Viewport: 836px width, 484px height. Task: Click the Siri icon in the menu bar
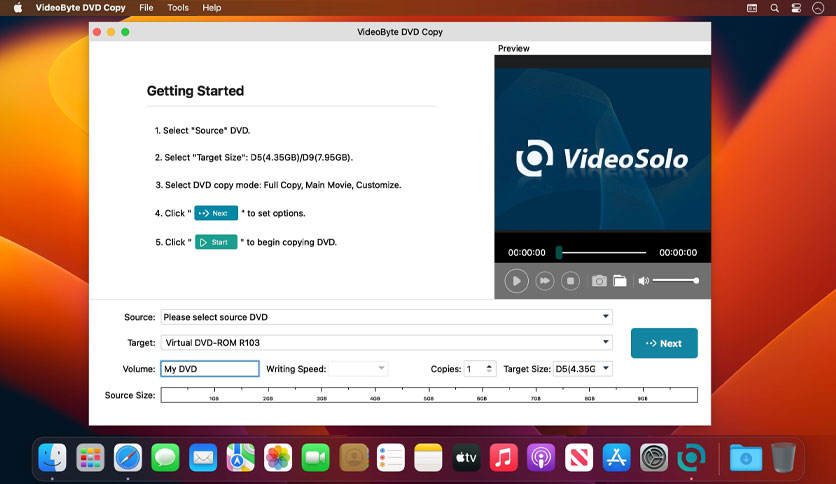click(x=818, y=8)
